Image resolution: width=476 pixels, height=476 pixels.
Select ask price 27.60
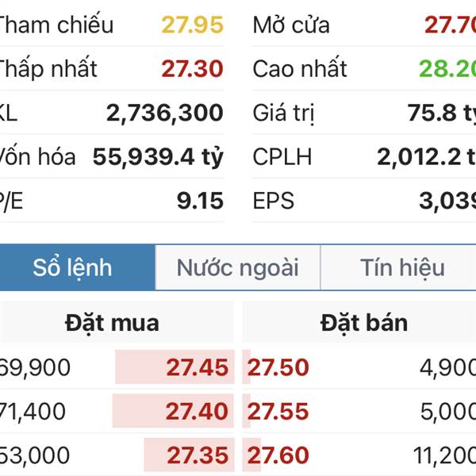pyautogui.click(x=278, y=455)
